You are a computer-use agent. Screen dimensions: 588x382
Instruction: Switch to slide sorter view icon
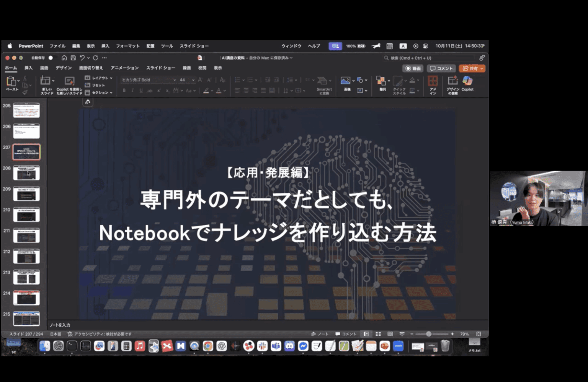(x=378, y=333)
